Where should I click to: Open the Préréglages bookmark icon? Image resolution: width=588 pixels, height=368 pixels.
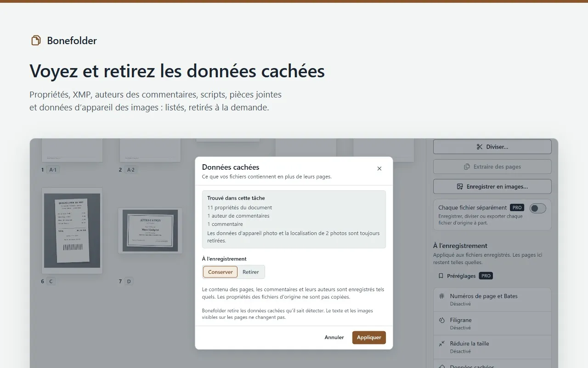(x=441, y=276)
